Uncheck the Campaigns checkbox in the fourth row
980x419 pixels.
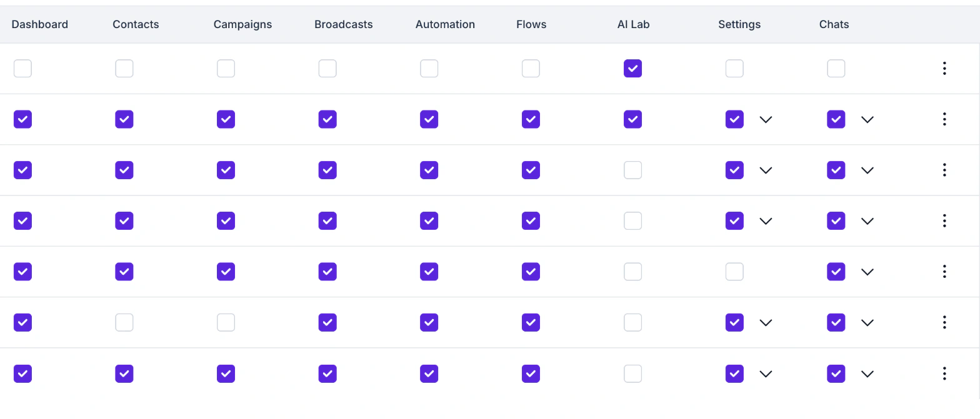click(226, 221)
